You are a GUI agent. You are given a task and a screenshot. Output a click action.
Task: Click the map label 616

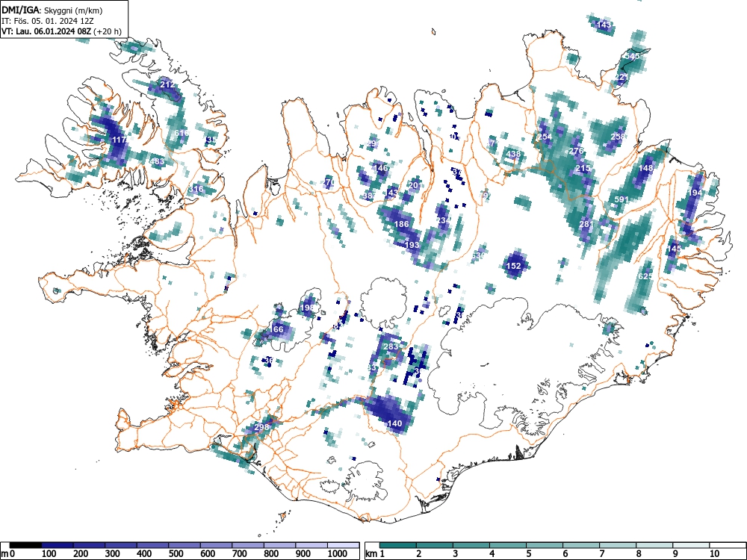(x=182, y=133)
